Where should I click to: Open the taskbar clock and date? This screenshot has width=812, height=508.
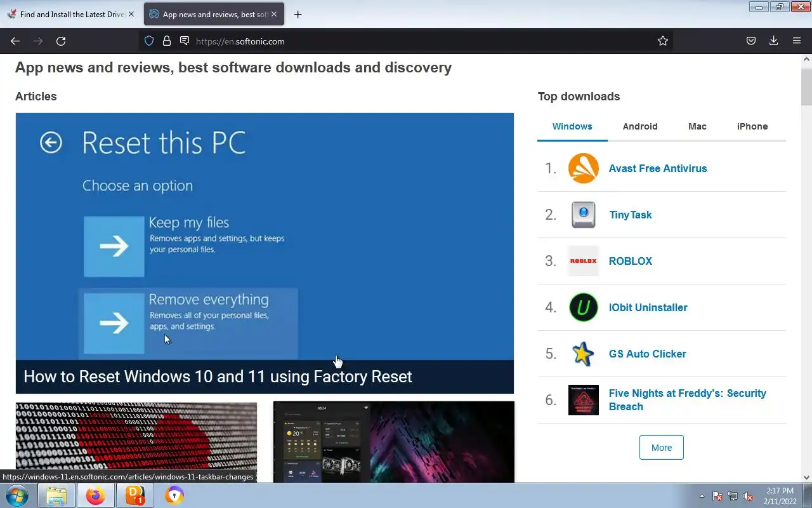click(780, 496)
